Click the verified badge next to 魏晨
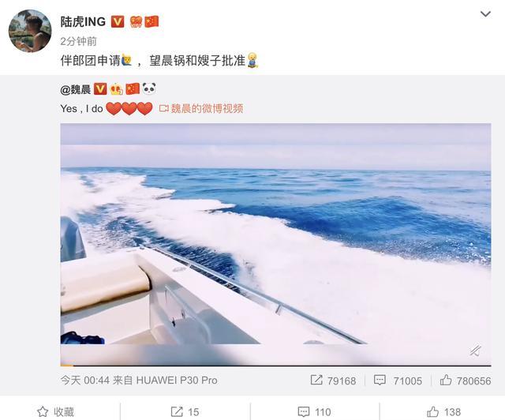The width and height of the screenshot is (505, 420). [x=100, y=89]
